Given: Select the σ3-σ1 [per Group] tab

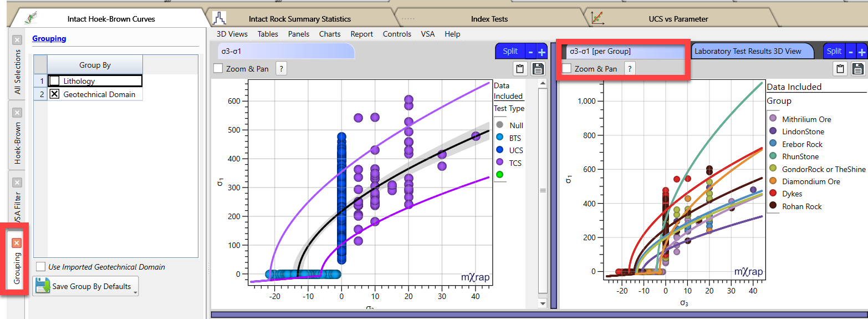Looking at the screenshot, I should [624, 51].
